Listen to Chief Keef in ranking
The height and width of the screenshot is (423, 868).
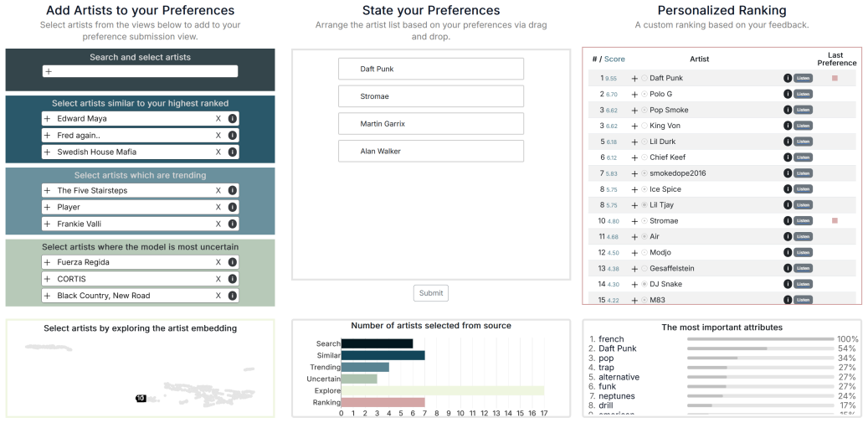coord(803,157)
